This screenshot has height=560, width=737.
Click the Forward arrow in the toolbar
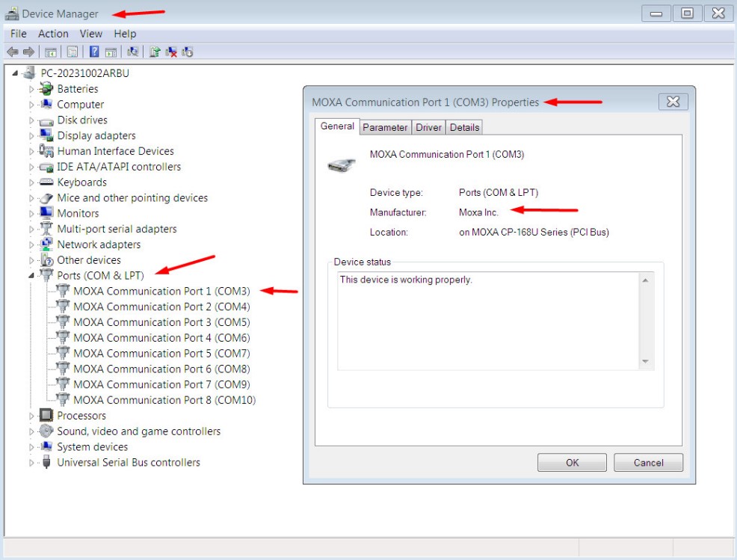[28, 52]
